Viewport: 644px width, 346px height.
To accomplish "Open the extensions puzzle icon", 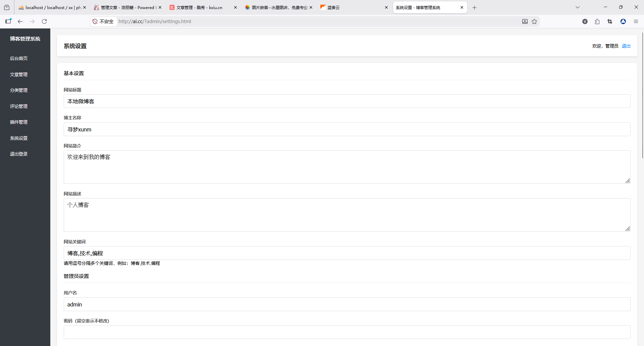I will (x=597, y=21).
